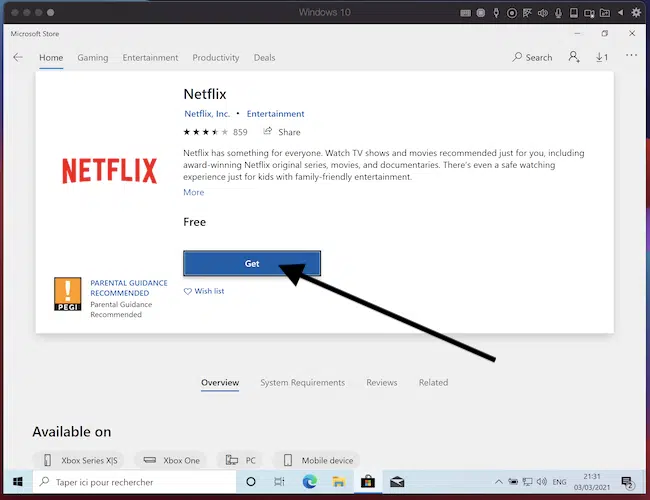Switch to the Entertainment tab
The image size is (650, 500).
150,58
